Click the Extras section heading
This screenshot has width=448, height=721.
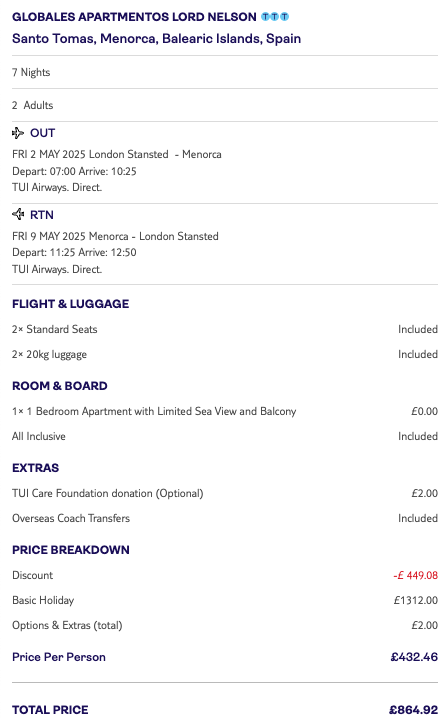35,468
